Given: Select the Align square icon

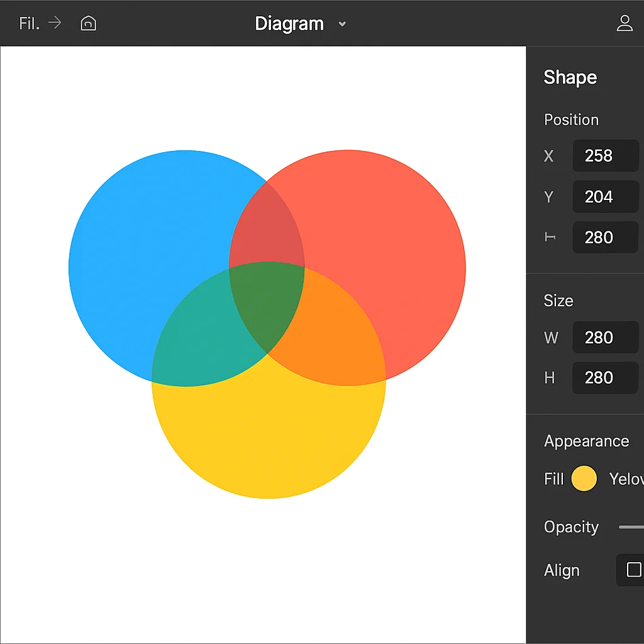Looking at the screenshot, I should tap(633, 570).
